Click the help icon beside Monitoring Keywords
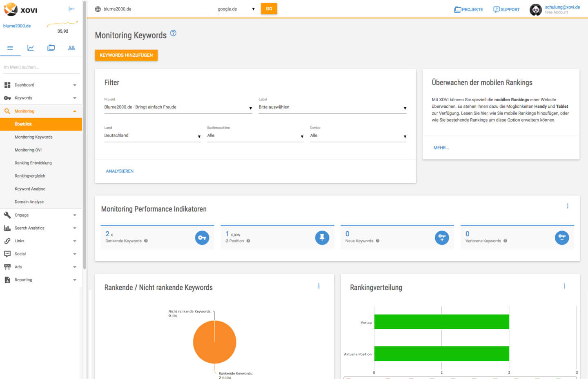Viewport: 588px width, 379px height. [x=173, y=33]
